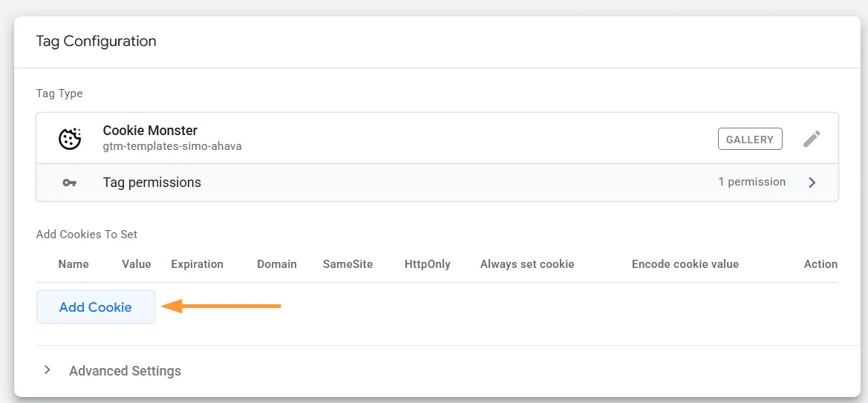Open the Advanced Settings section
This screenshot has width=868, height=403.
(x=125, y=370)
